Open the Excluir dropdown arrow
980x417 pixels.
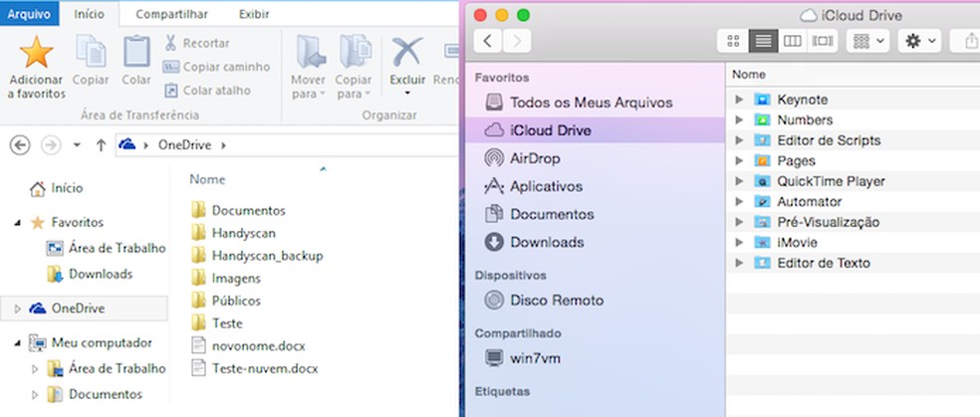click(407, 94)
